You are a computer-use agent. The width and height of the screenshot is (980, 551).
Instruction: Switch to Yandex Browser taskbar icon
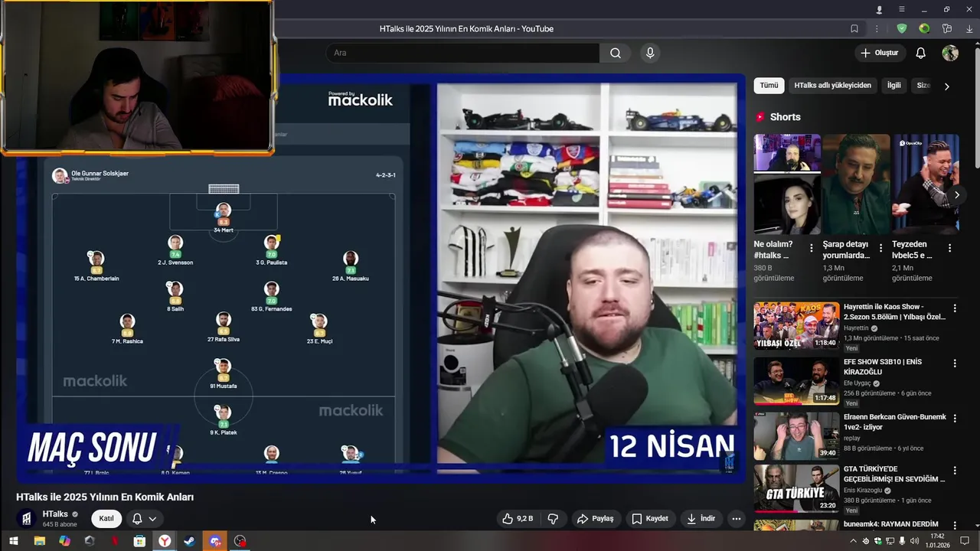point(165,541)
